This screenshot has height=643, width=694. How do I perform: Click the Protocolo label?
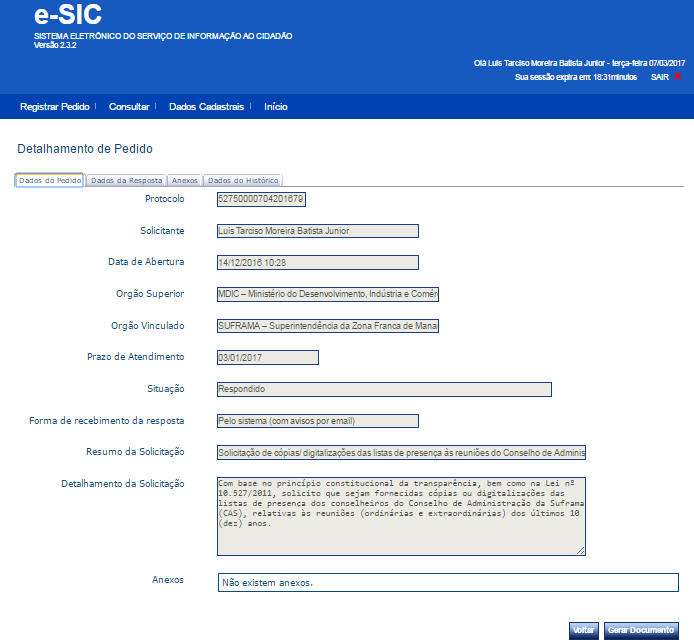(x=165, y=199)
